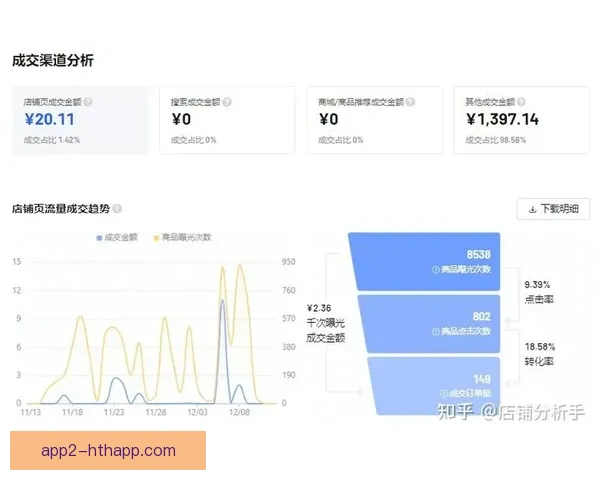Click the 18.58% 转化率 label

(540, 354)
